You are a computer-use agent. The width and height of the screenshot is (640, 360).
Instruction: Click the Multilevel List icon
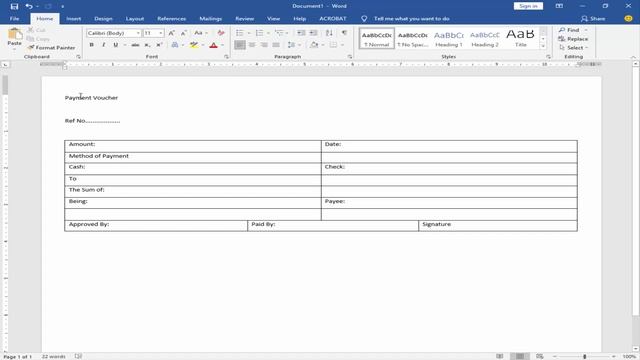point(279,33)
